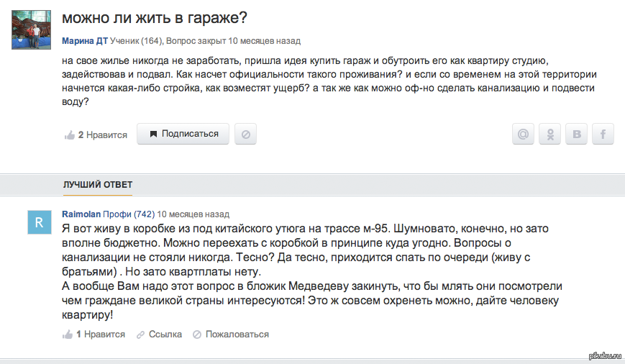Click the Профи (742) rank label
625x364 pixels.
point(129,214)
